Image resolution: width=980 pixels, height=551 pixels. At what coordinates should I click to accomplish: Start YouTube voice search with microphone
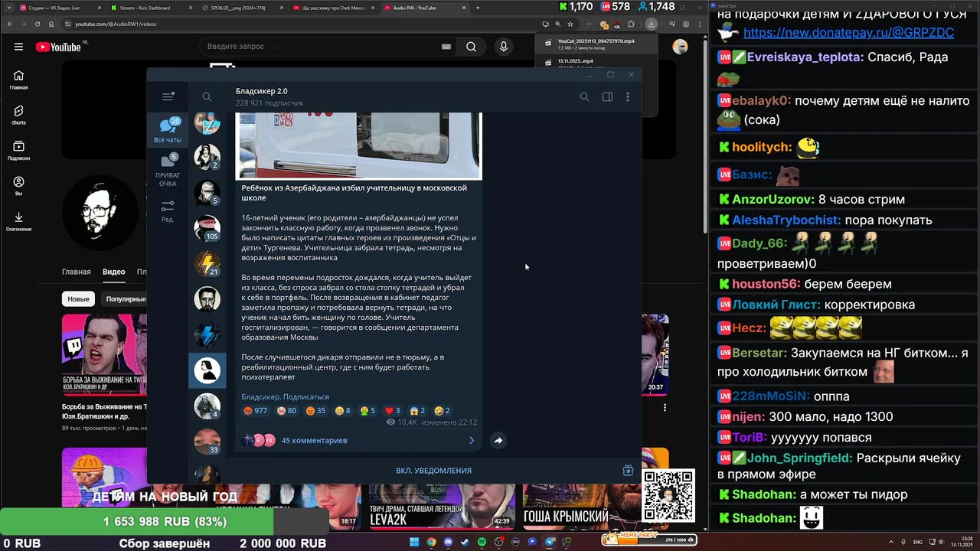(503, 47)
